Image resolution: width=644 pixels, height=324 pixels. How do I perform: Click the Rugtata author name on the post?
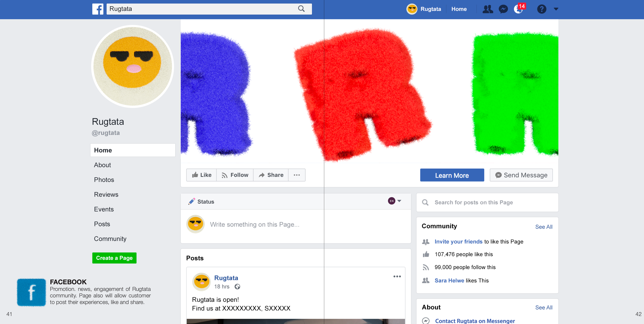pyautogui.click(x=226, y=278)
